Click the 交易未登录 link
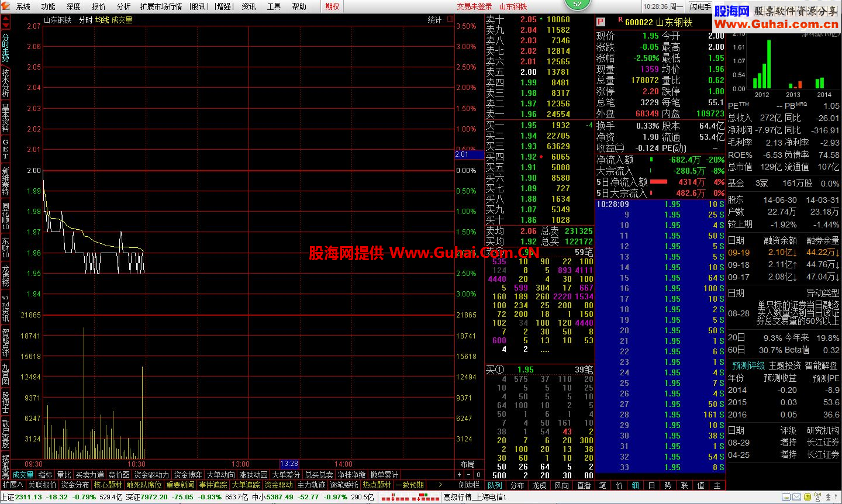Viewport: 842px width, 504px height. (474, 6)
